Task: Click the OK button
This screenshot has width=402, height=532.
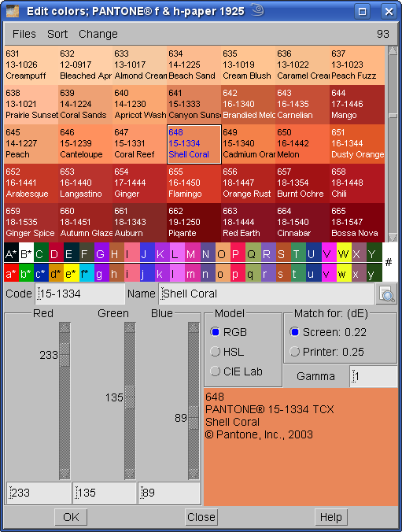Action: [x=71, y=517]
